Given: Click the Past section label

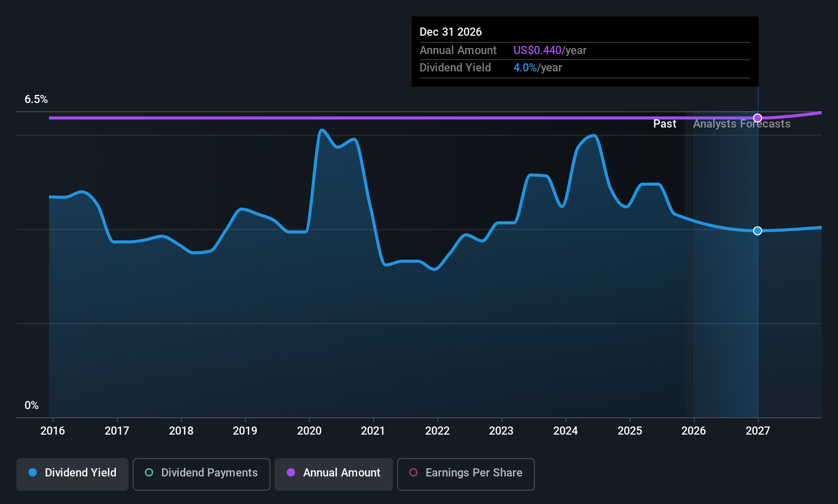Looking at the screenshot, I should click(x=664, y=124).
